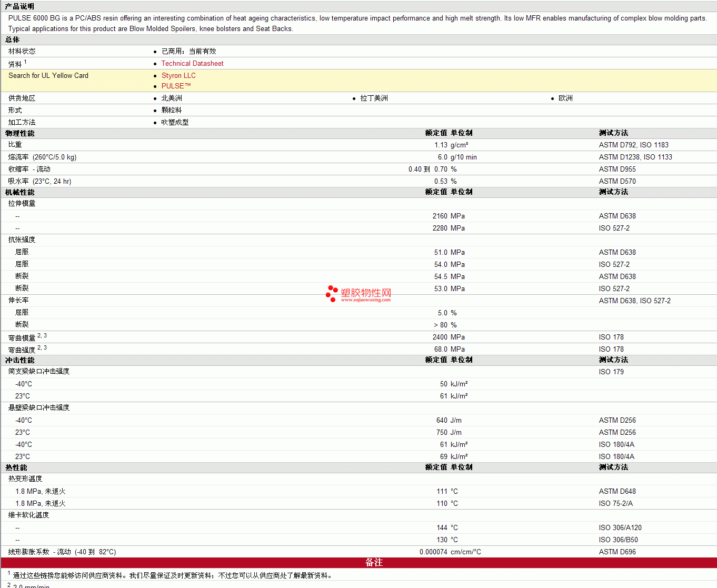Click the 伸长率 row label
Image resolution: width=717 pixels, height=588 pixels.
click(18, 300)
